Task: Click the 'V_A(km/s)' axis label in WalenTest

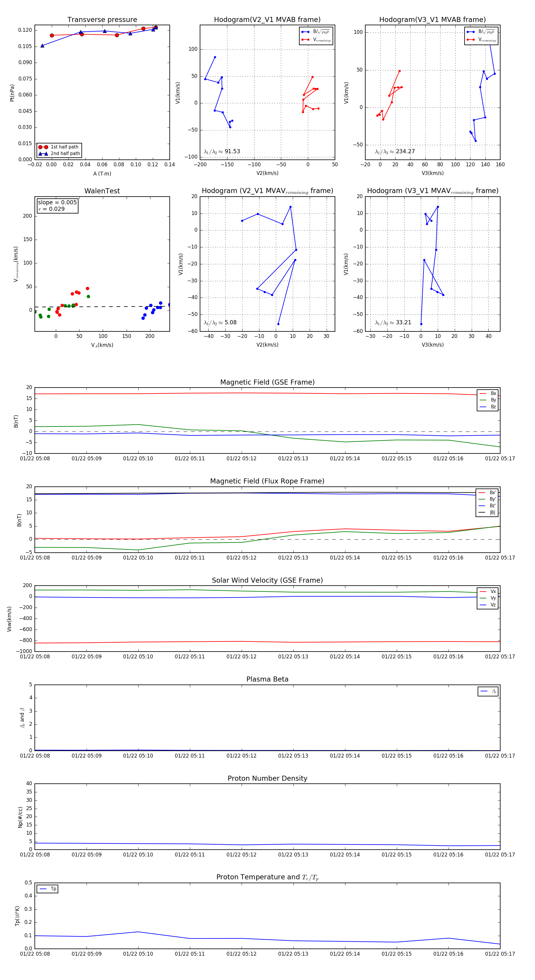Action: (102, 345)
